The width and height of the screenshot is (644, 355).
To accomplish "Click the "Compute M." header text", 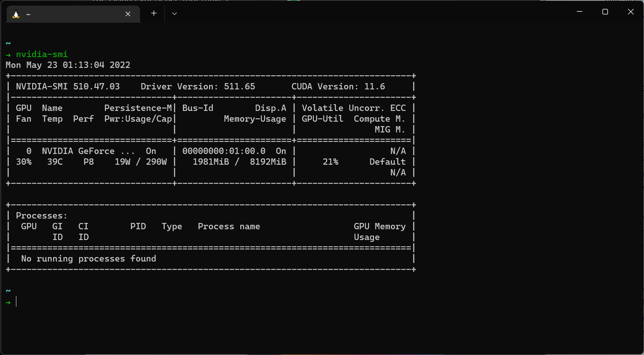I will (x=380, y=119).
